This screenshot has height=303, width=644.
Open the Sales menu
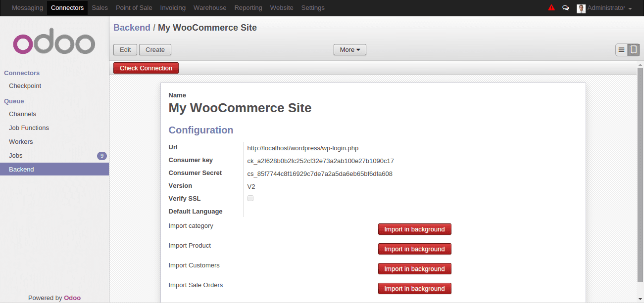pos(100,8)
